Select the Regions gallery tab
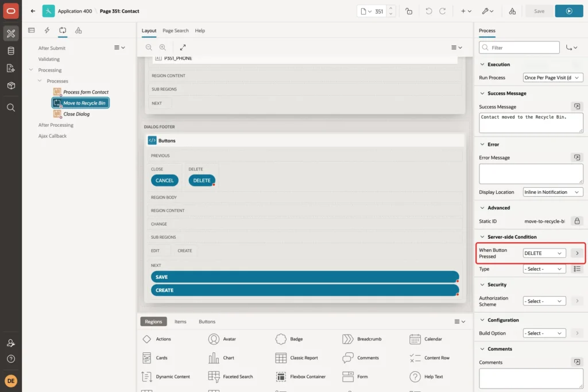Screen dimensions: 588x392 click(x=153, y=321)
